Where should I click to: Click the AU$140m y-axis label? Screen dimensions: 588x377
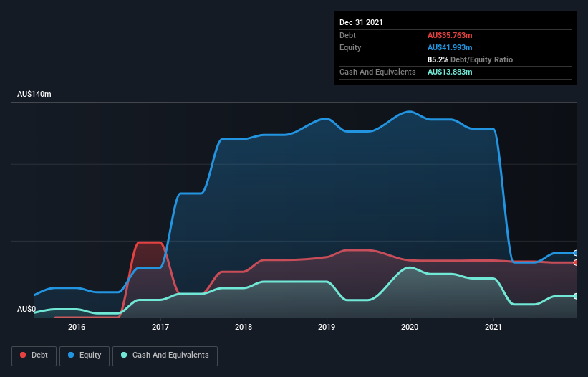34,94
